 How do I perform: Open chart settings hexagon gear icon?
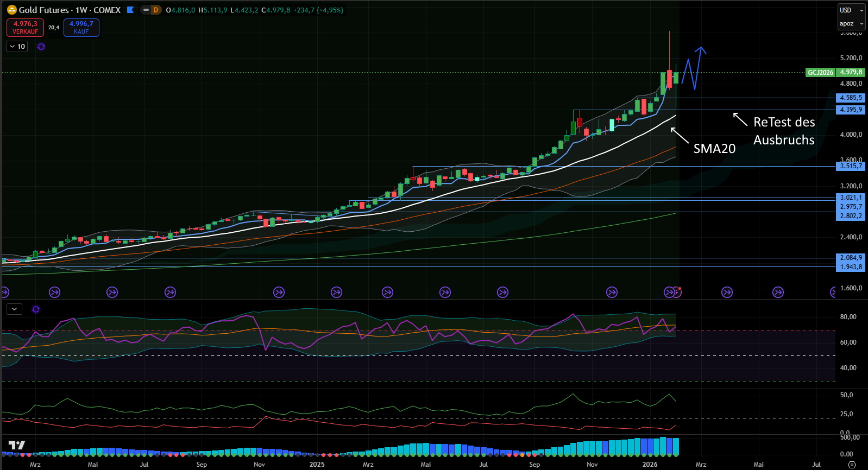tap(852, 465)
